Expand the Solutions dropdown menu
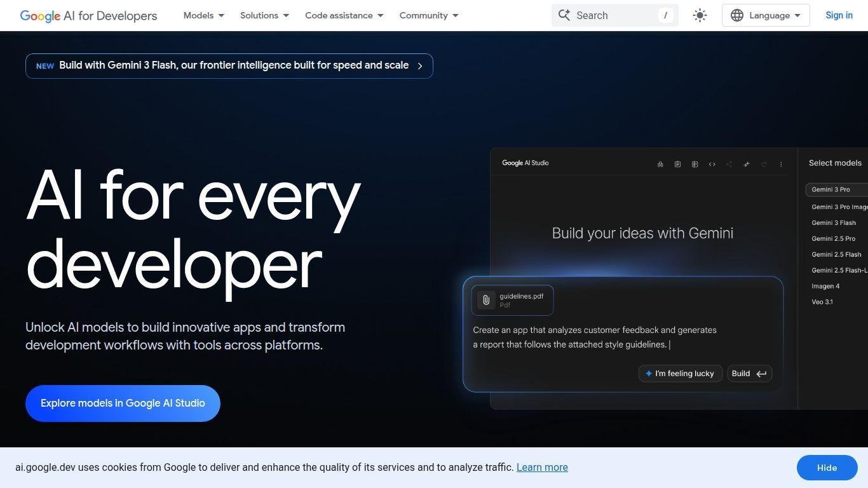Viewport: 868px width, 488px height. [x=264, y=15]
